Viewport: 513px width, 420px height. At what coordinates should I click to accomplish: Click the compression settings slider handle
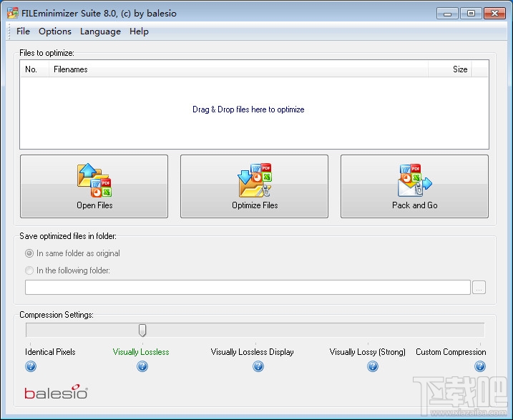coord(142,330)
